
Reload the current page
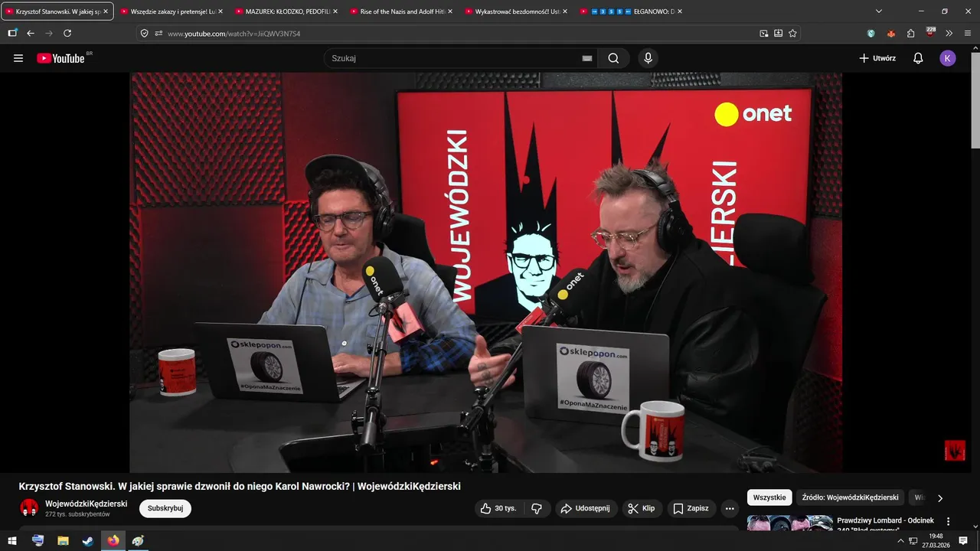[x=67, y=33]
